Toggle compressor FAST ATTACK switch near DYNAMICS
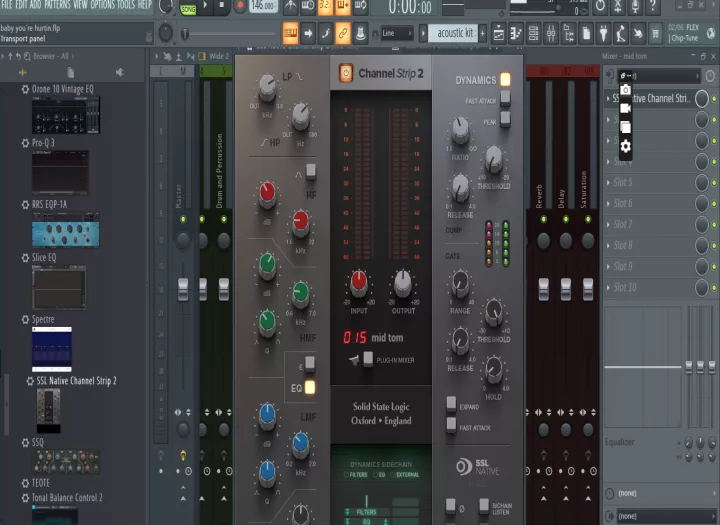The width and height of the screenshot is (720, 525). tap(505, 98)
